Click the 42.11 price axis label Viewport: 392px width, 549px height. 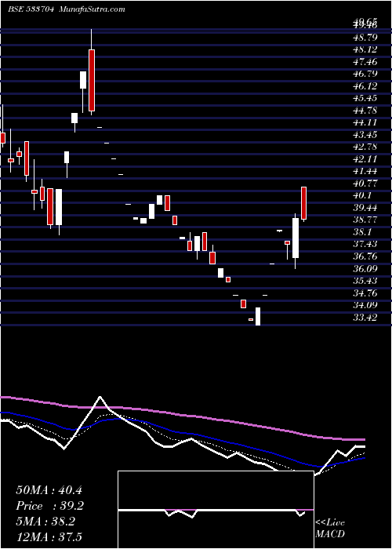click(365, 159)
